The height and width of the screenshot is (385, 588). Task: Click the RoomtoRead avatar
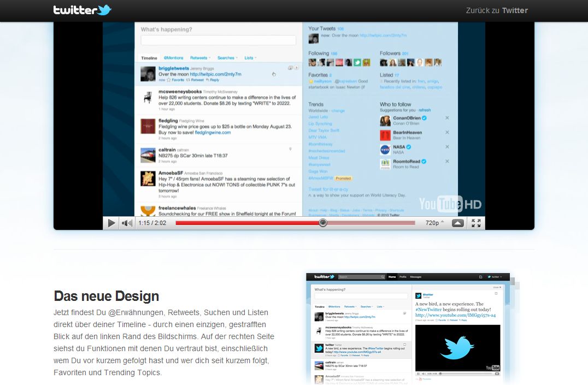385,164
